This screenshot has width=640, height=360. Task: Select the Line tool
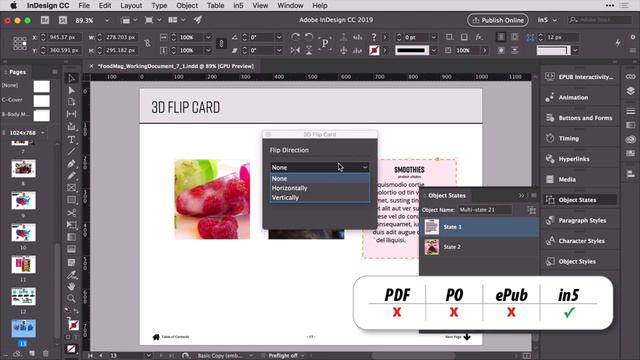point(72,151)
